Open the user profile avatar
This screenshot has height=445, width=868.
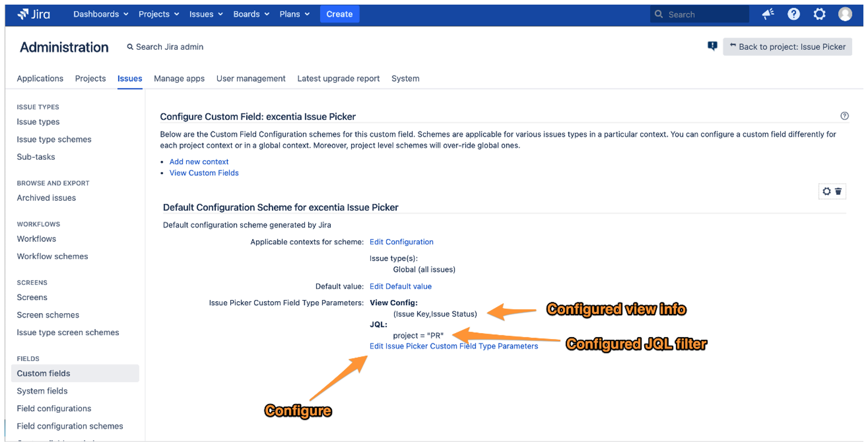point(845,14)
